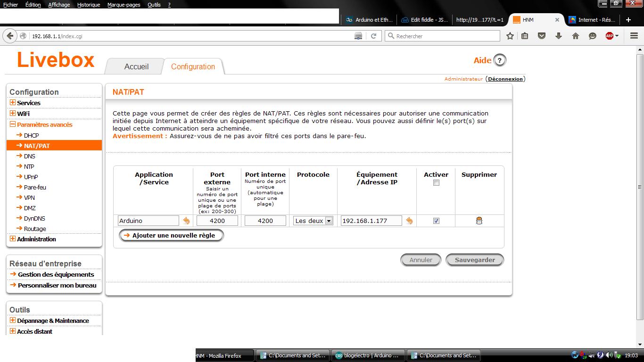Open the Outils menu
Image resolution: width=644 pixels, height=362 pixels.
point(154,5)
